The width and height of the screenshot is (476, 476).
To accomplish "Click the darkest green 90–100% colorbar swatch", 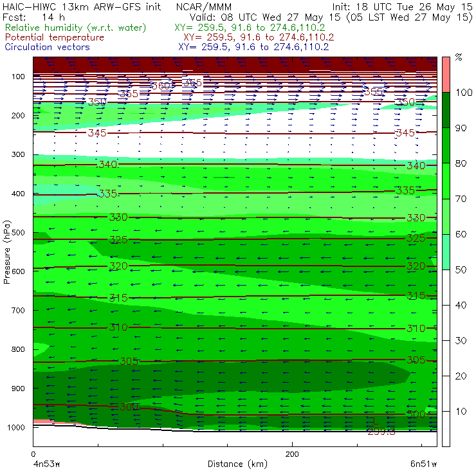I will pyautogui.click(x=446, y=110).
